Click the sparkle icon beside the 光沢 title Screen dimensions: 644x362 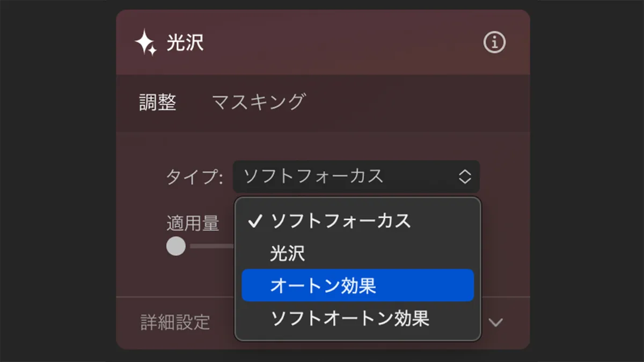(x=145, y=42)
